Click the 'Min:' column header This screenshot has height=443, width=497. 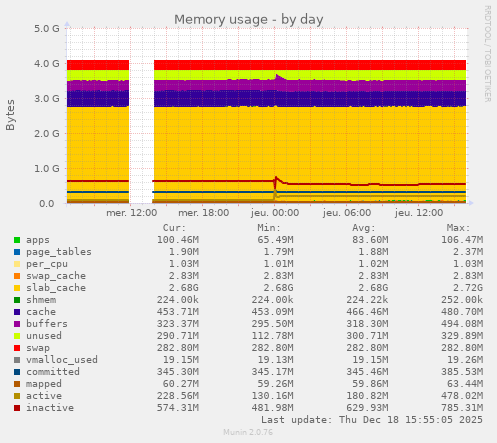269,228
